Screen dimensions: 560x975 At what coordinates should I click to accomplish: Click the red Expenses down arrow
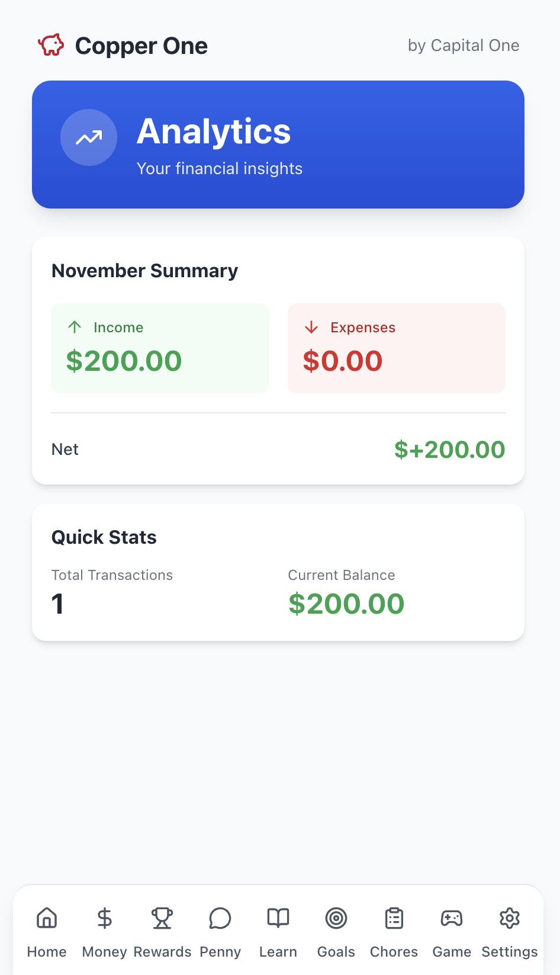tap(311, 327)
